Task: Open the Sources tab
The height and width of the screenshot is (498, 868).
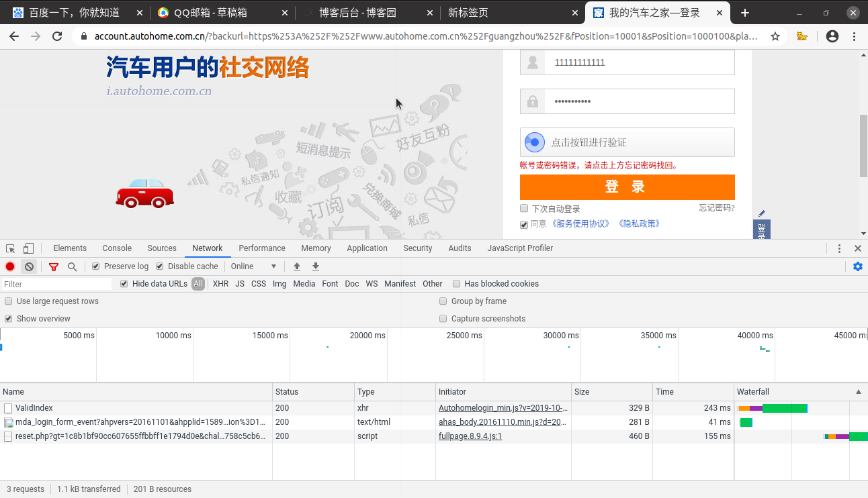Action: tap(162, 248)
